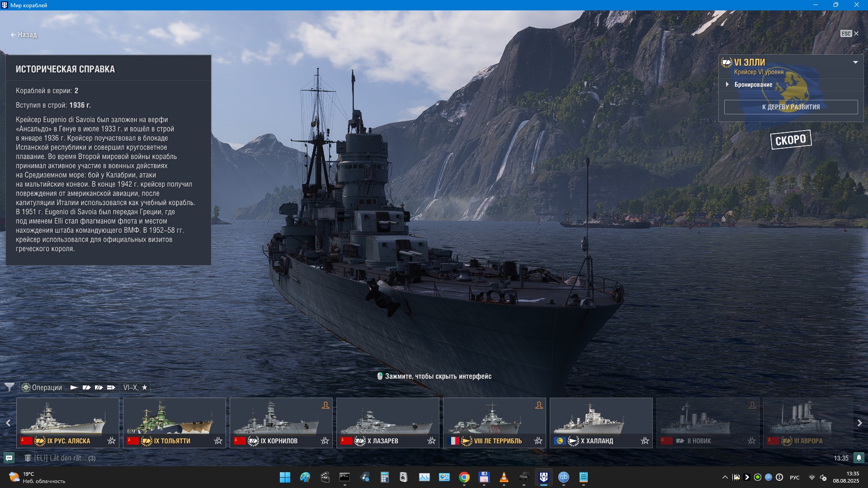Select the X Лазарев ship card

point(388,423)
